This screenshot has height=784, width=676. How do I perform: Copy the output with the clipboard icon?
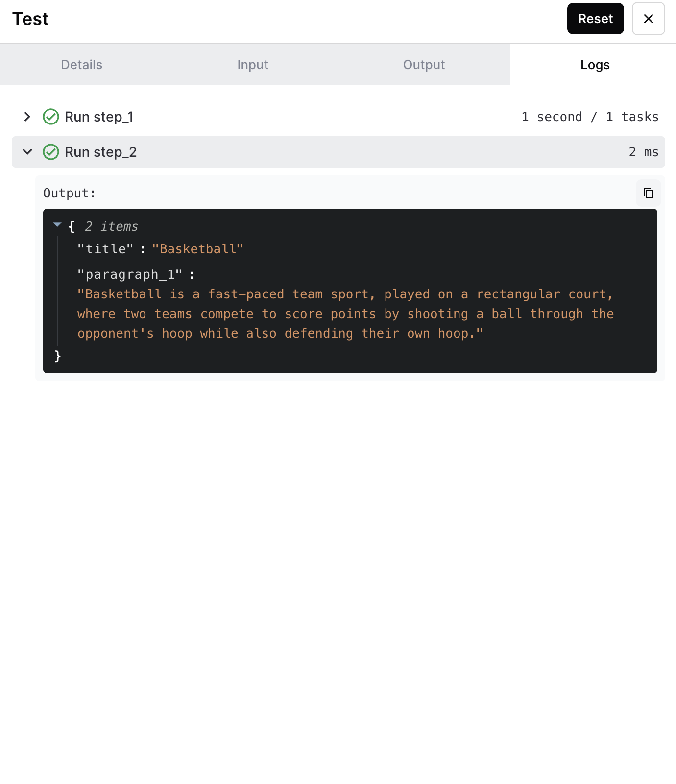(648, 193)
